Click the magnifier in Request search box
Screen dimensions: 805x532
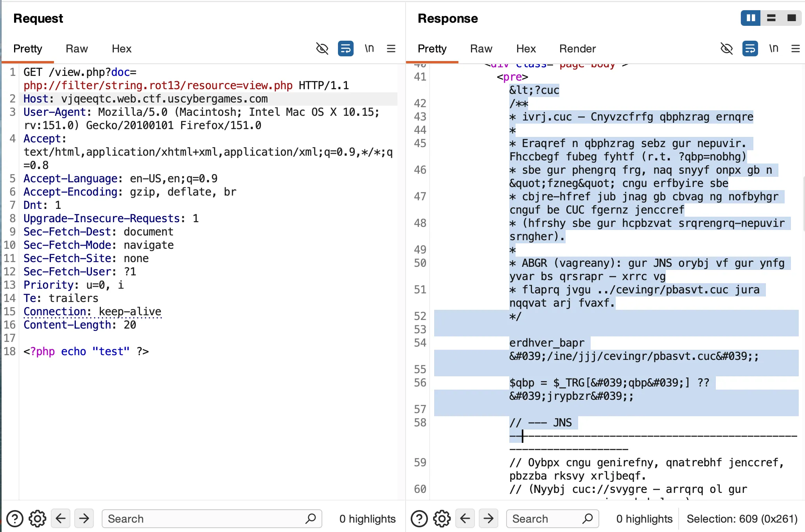click(x=311, y=519)
